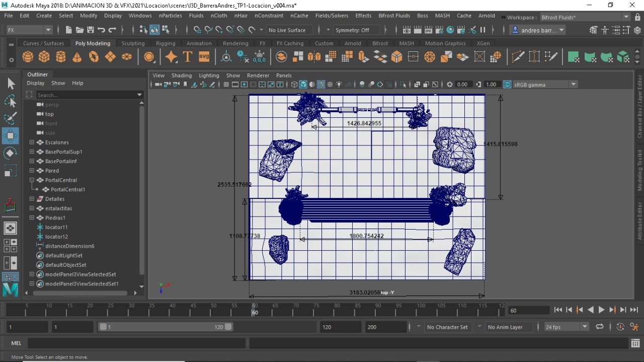This screenshot has width=644, height=362.
Task: Switch to the Sculpting shelf tab
Action: tap(133, 43)
